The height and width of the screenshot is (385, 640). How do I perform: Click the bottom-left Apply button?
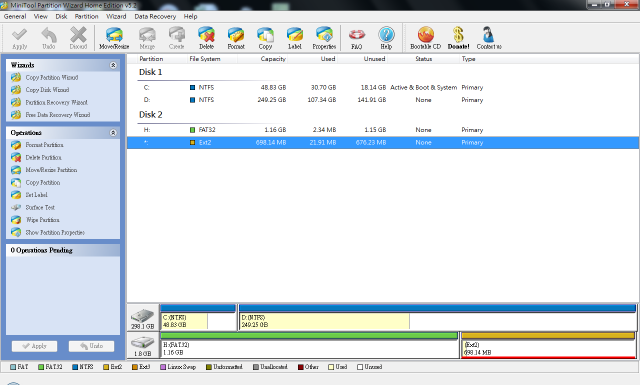[34, 346]
